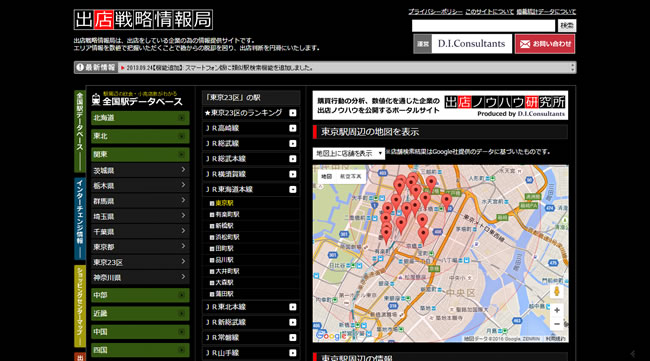This screenshot has height=361, width=650.
Task: Switch map to 地図 view
Action: tap(327, 177)
